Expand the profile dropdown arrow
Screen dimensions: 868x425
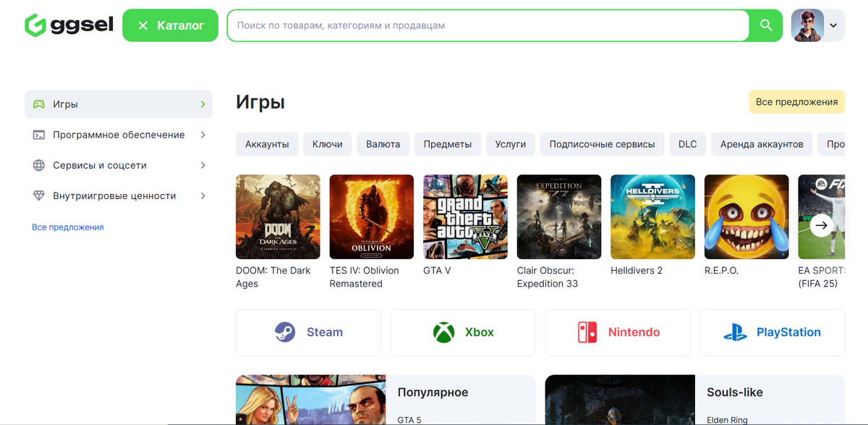click(833, 25)
